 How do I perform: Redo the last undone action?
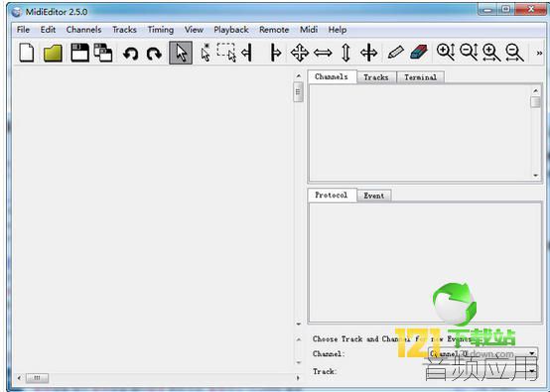[x=154, y=54]
